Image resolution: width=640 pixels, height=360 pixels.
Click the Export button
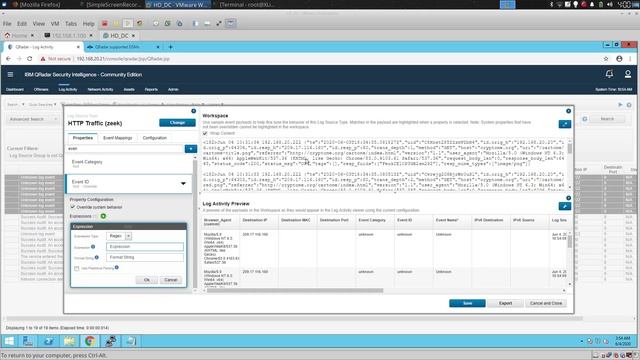tap(505, 303)
